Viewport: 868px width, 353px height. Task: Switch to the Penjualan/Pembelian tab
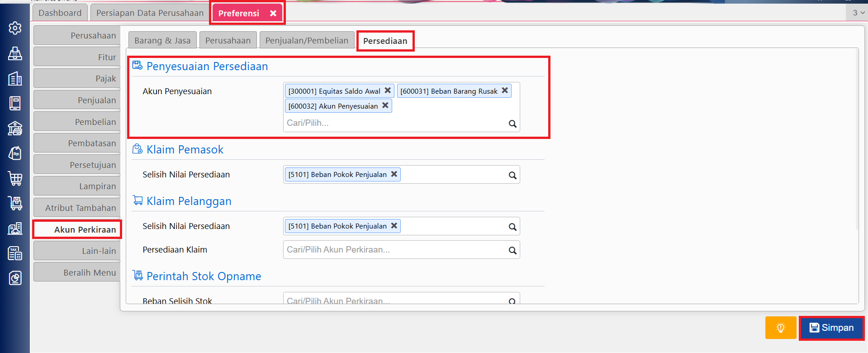tap(307, 40)
